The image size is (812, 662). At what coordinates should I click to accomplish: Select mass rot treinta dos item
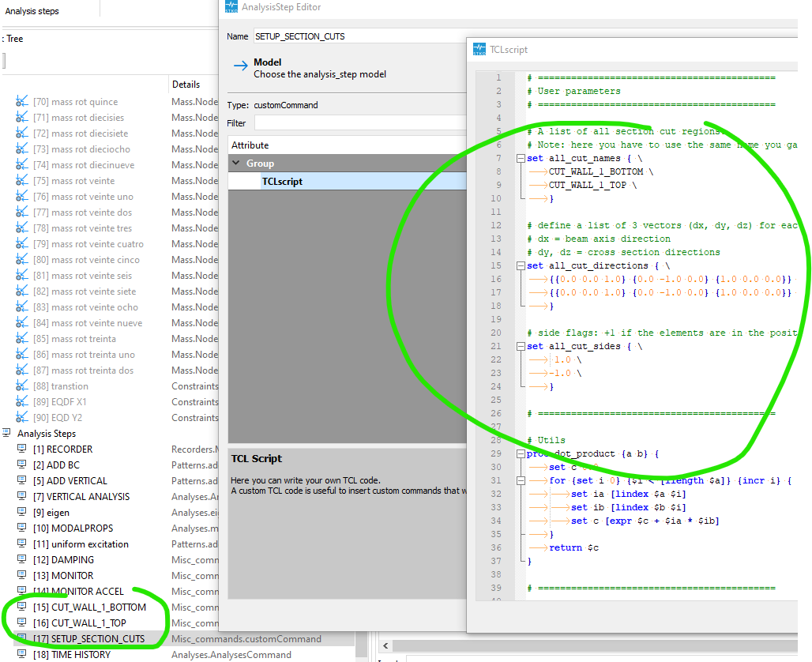(x=83, y=370)
